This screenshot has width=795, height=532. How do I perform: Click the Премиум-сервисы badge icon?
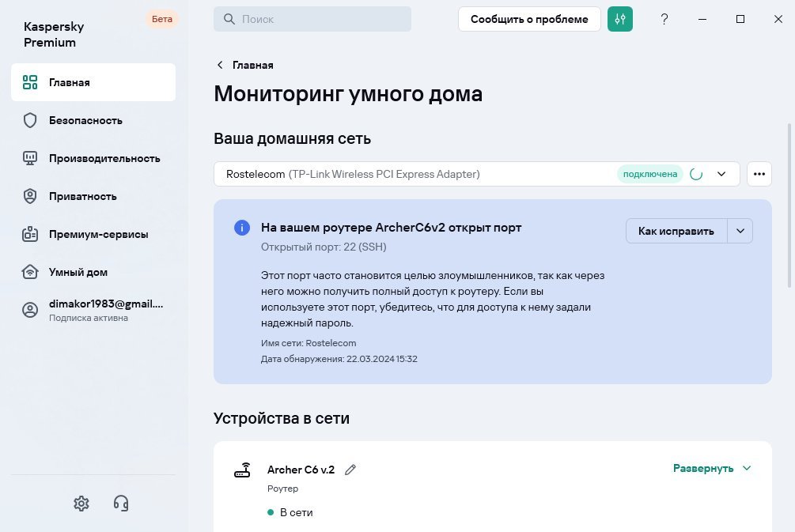pos(30,234)
